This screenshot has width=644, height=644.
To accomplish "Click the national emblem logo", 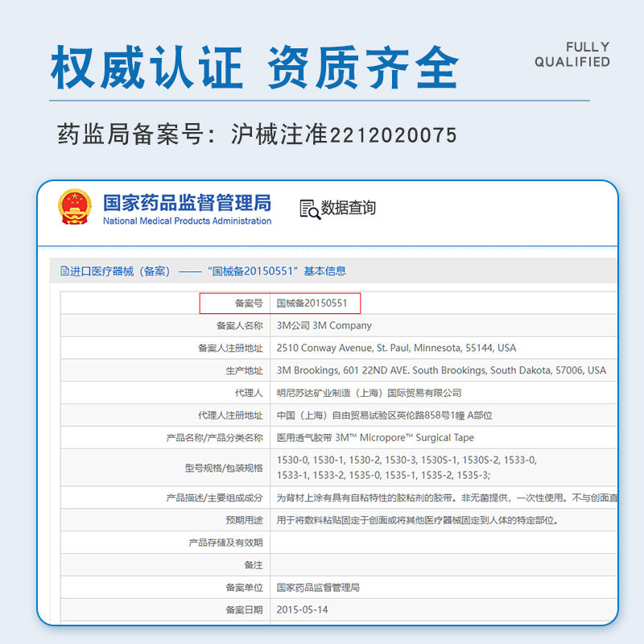I will [x=75, y=208].
